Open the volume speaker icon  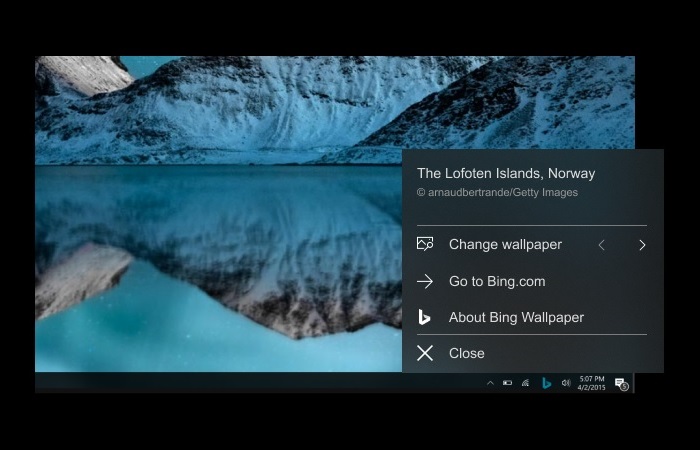click(566, 383)
